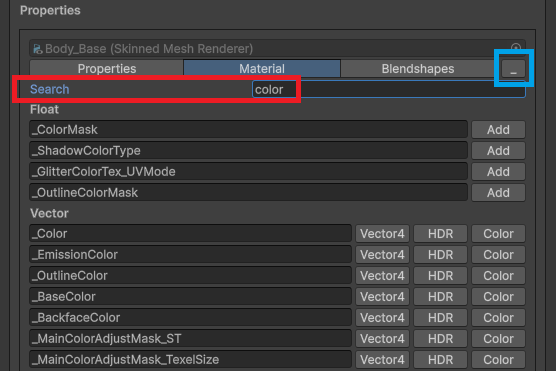Add the _ShadowColorType float property

498,151
